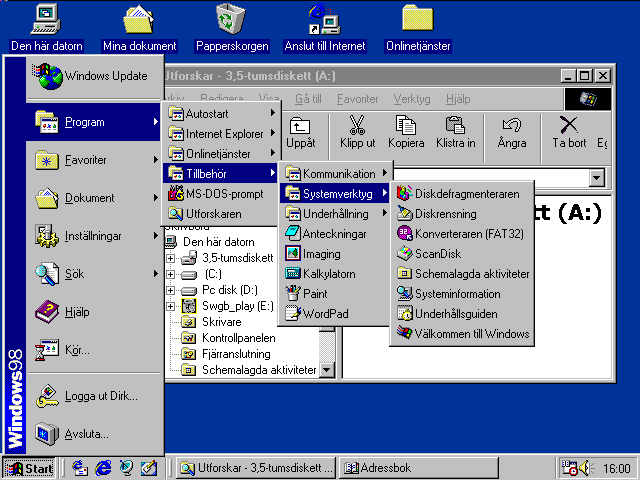Open Sök in Start menu
The height and width of the screenshot is (480, 640).
click(x=94, y=273)
